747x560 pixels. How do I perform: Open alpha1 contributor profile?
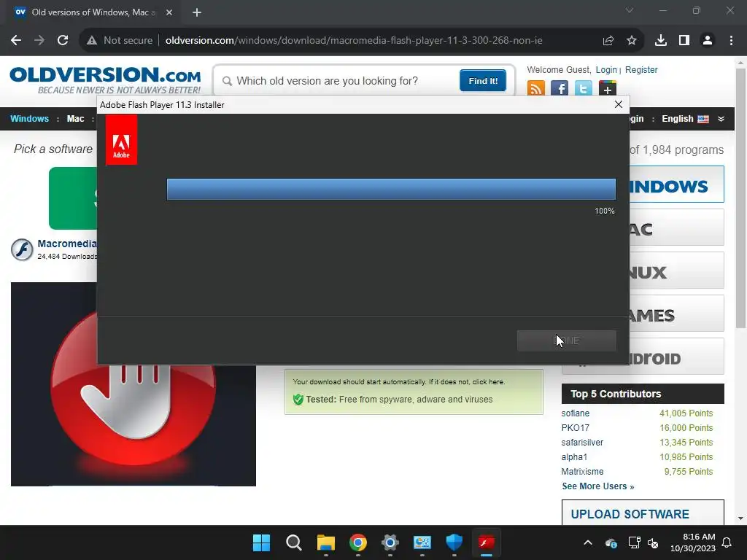pyautogui.click(x=574, y=457)
